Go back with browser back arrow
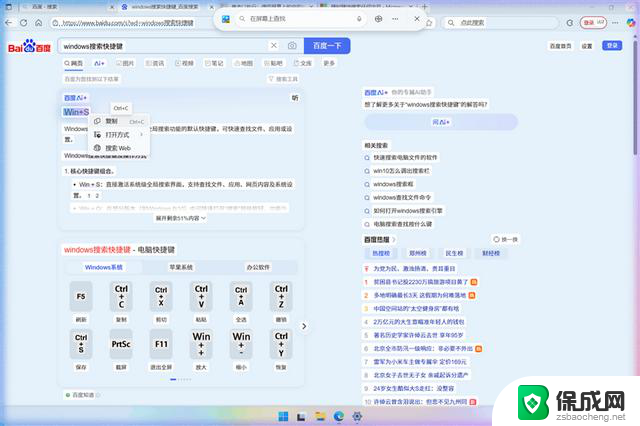This screenshot has width=640, height=426. click(9, 23)
